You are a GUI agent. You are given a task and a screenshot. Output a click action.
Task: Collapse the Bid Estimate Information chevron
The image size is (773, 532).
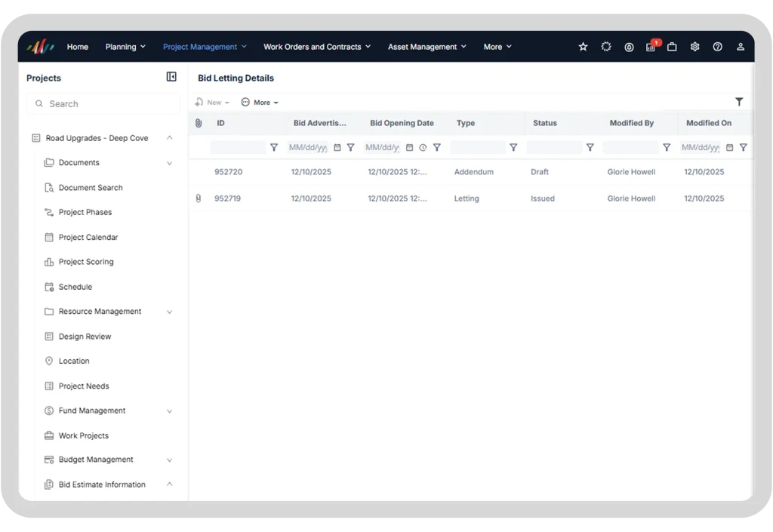169,484
